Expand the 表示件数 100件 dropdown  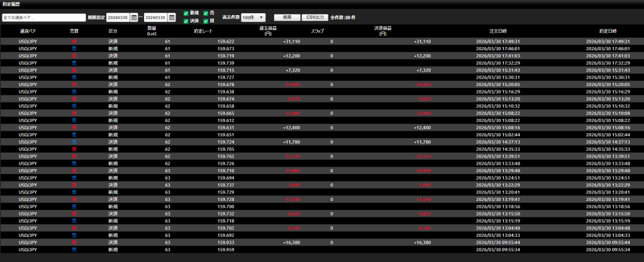click(x=253, y=18)
